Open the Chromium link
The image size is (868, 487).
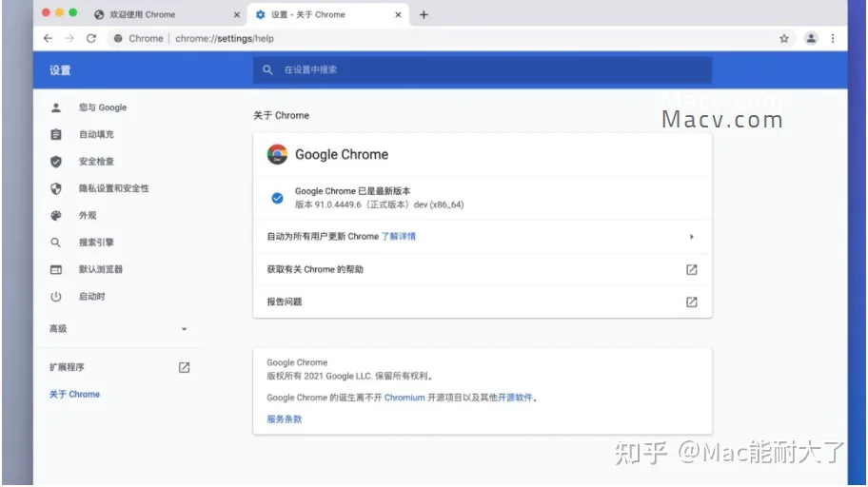(x=404, y=398)
